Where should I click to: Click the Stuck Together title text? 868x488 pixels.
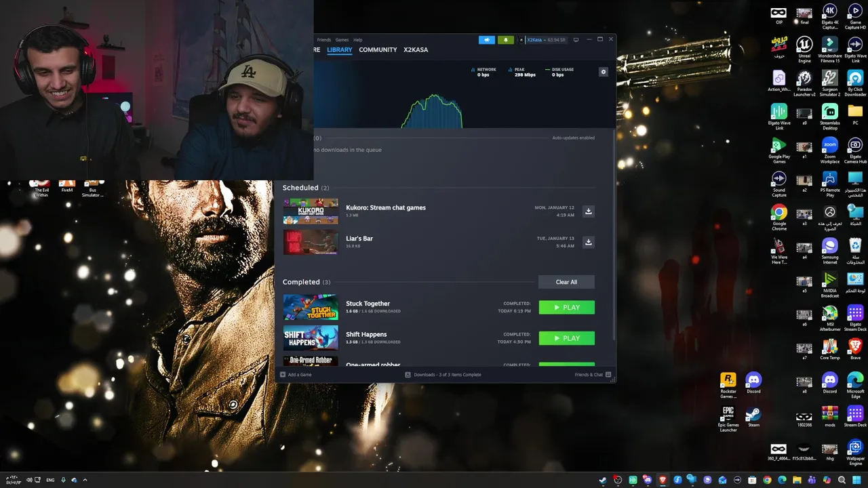coord(368,304)
